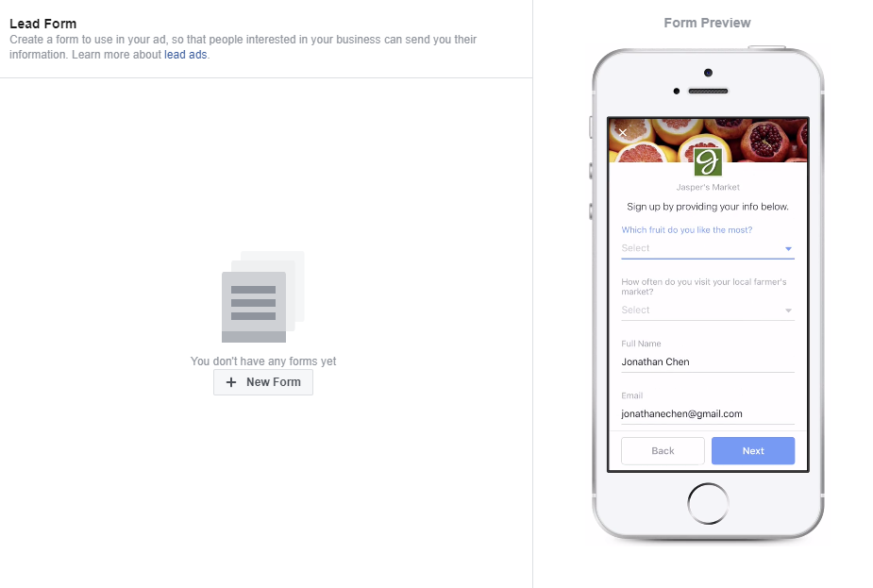Click the stacked forms placeholder icon
Image resolution: width=873 pixels, height=588 pixels.
click(262, 296)
